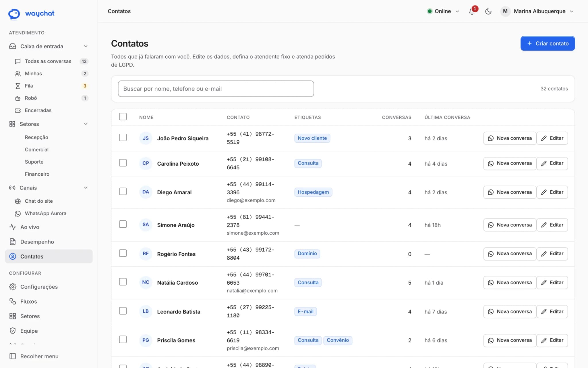Viewport: 588px width, 368px height.
Task: Click the Hospedagem tag on Diego Amaral
Action: click(x=313, y=192)
